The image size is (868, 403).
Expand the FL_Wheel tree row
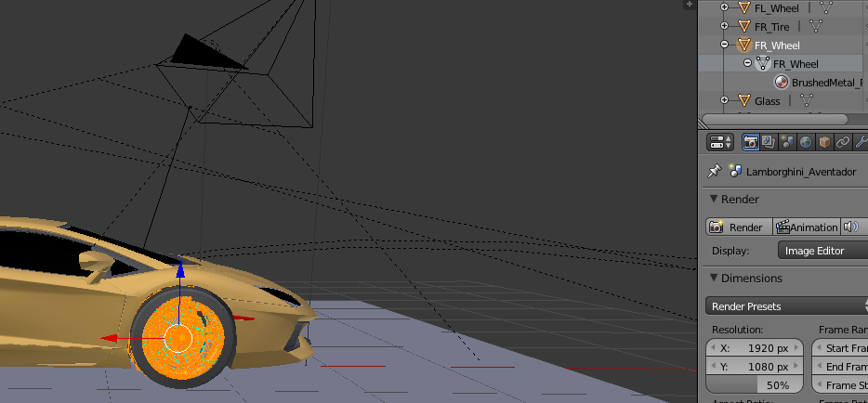(x=724, y=7)
